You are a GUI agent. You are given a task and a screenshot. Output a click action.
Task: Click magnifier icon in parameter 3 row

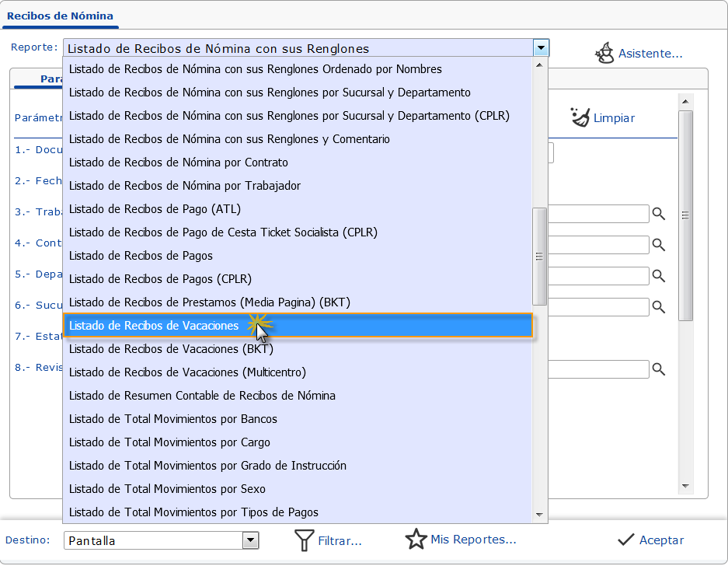(658, 214)
